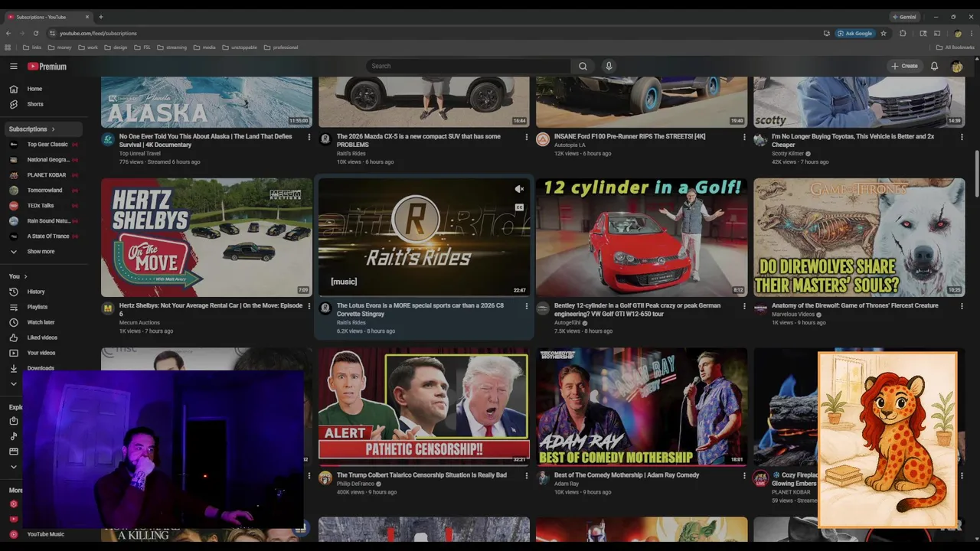Open TEDx Talks subscription in sidebar
980x551 pixels.
pos(44,206)
